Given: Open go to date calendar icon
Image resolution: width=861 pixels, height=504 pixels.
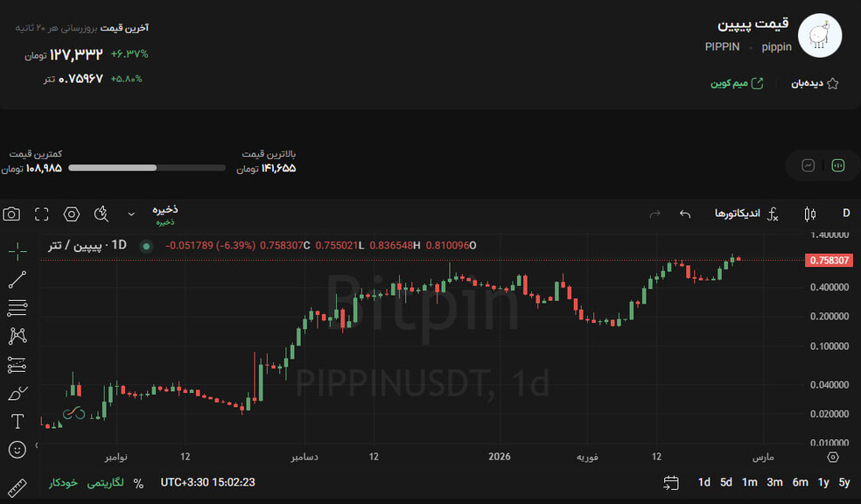Looking at the screenshot, I should pos(671,483).
